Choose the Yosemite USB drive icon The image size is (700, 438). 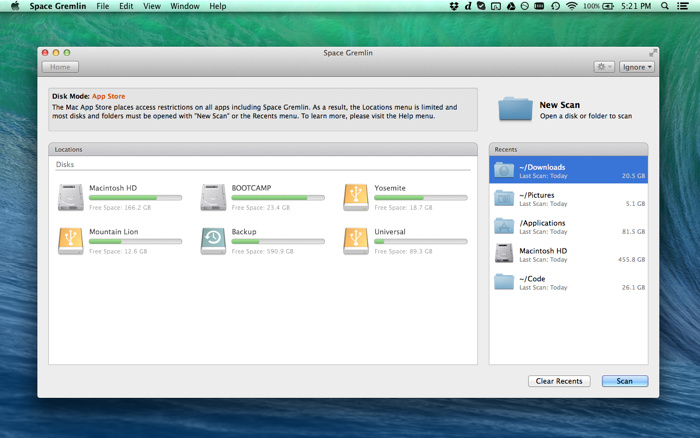point(356,197)
